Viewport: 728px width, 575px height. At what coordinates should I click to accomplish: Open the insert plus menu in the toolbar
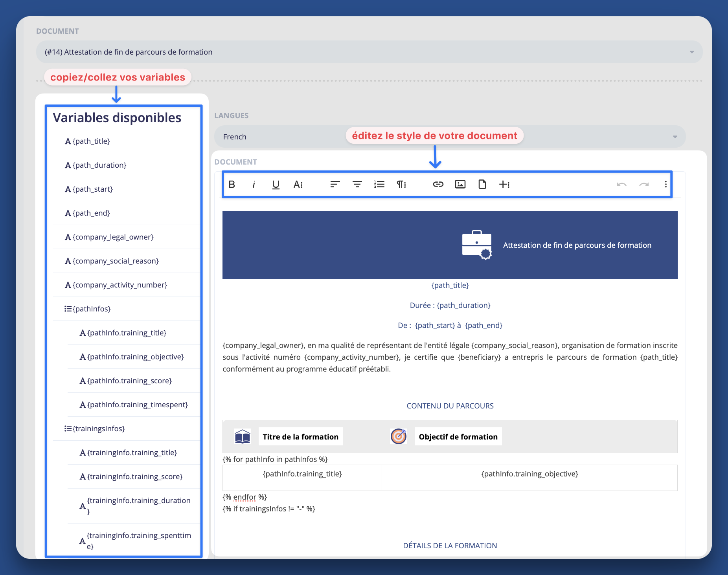tap(505, 184)
